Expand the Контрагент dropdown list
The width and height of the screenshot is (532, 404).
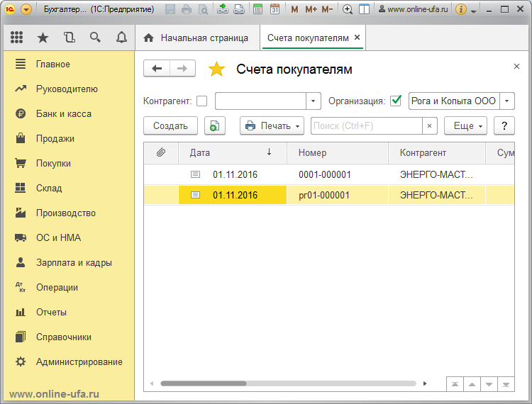(x=314, y=101)
